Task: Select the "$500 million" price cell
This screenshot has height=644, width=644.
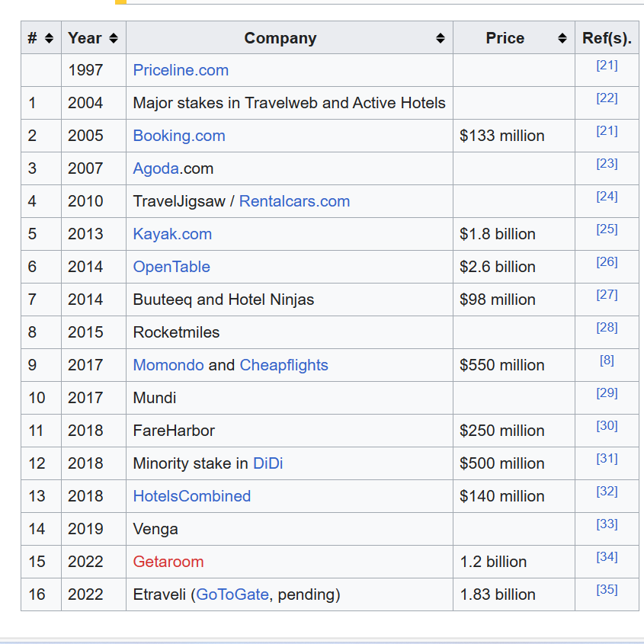Action: [514, 463]
